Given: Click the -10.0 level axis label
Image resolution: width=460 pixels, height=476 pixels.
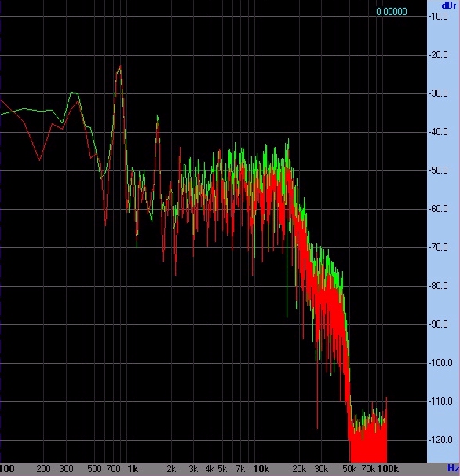Looking at the screenshot, I should point(439,16).
